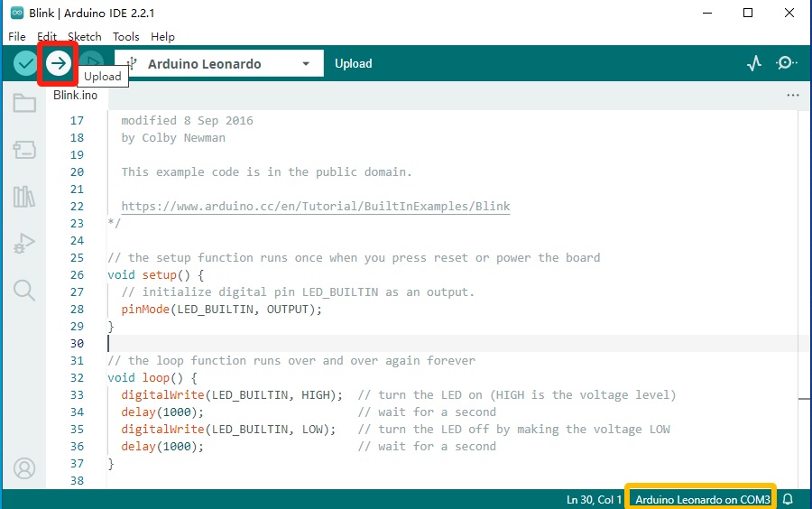Click the 'modified 8 Sep 2016' comment
This screenshot has height=509, width=812.
coord(187,121)
